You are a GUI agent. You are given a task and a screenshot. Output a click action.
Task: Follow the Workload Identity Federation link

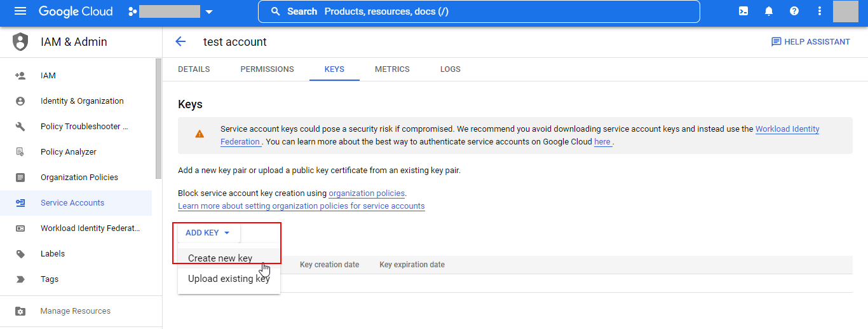tap(787, 129)
